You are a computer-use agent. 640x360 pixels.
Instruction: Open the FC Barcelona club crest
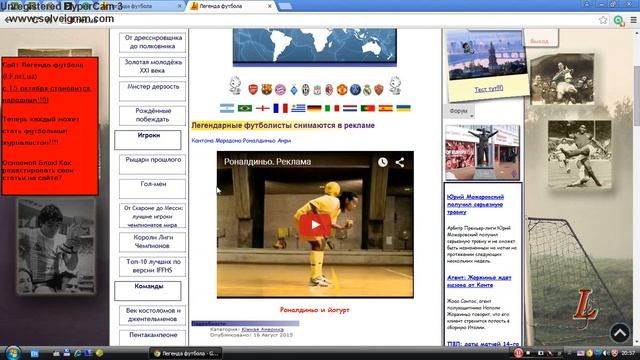[267, 89]
